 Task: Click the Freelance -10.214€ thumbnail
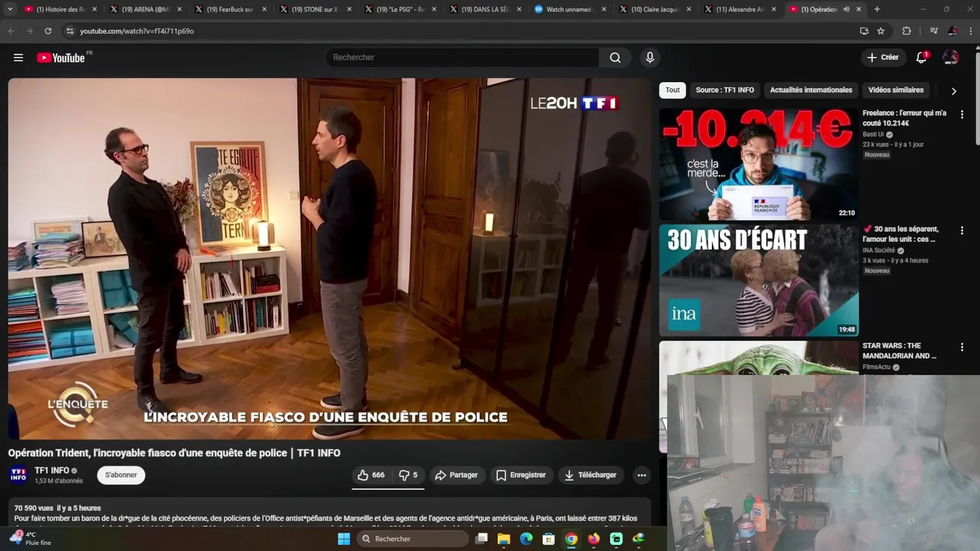pyautogui.click(x=759, y=164)
